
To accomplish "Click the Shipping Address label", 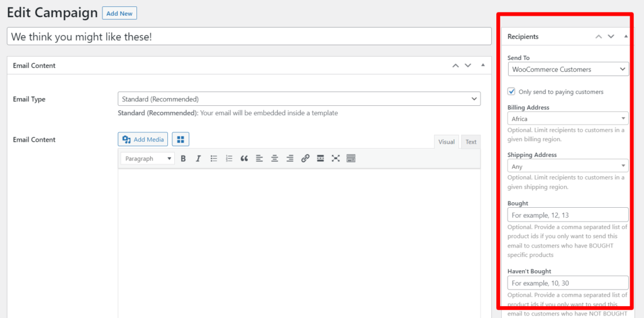I will 532,155.
